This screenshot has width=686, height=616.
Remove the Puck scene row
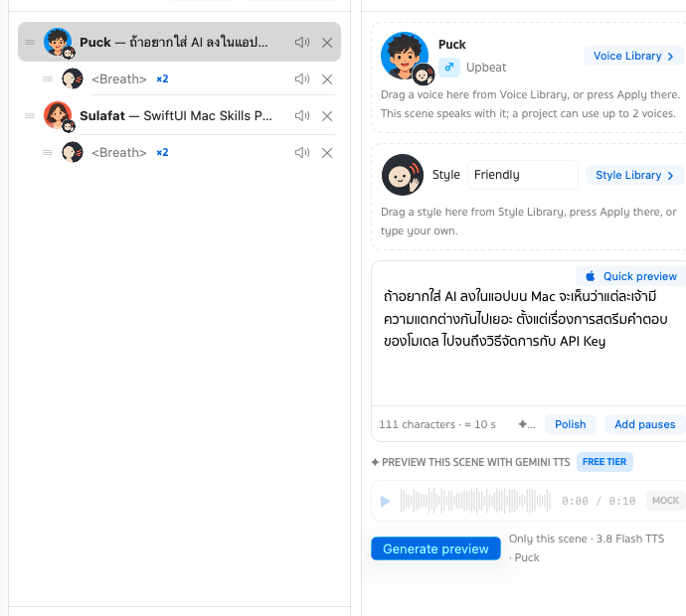(327, 43)
